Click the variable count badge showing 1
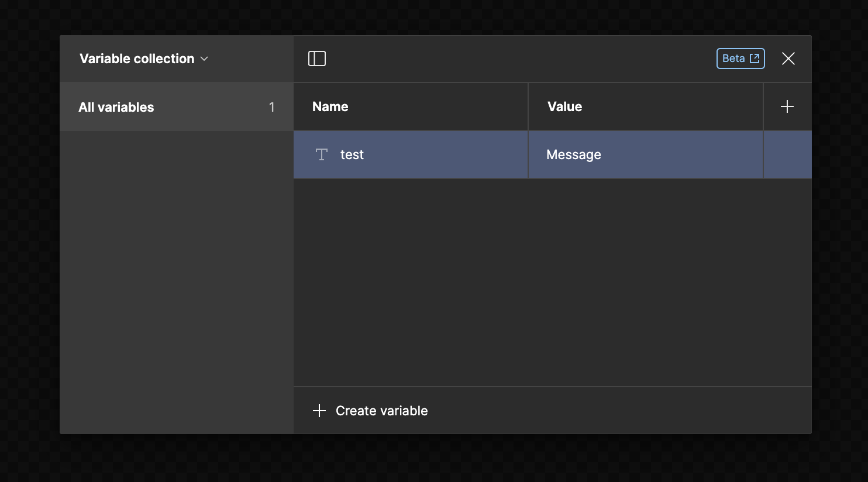Image resolution: width=868 pixels, height=482 pixels. tap(271, 106)
